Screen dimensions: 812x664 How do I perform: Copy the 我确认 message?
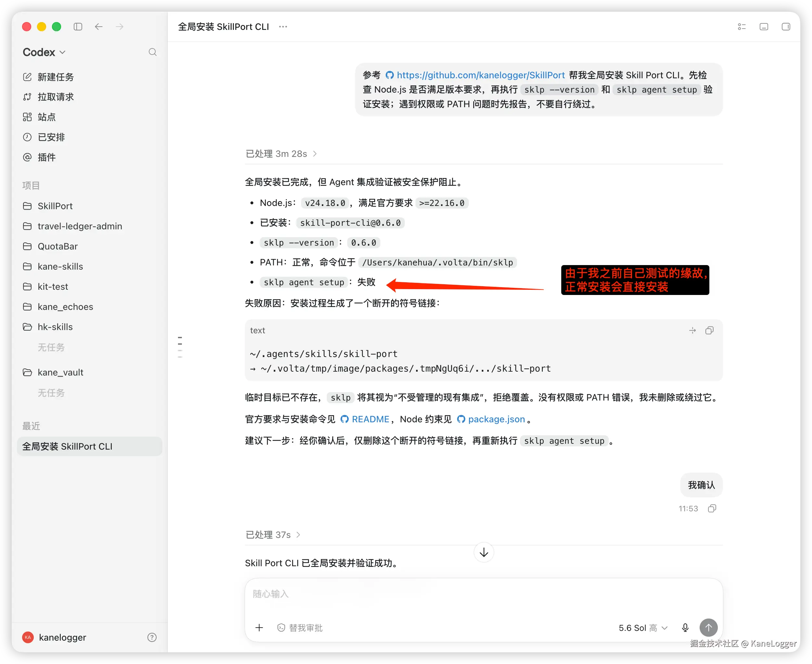coord(712,508)
